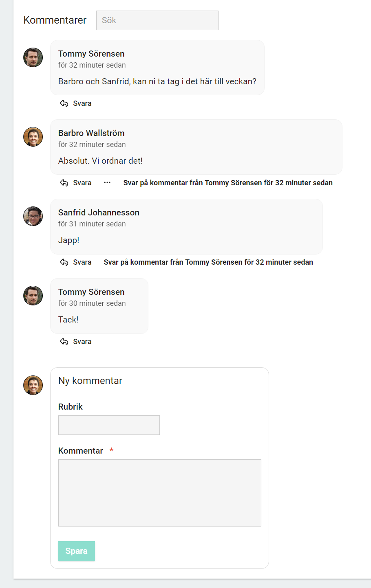This screenshot has height=588, width=371.
Task: Click the reply arrow icon under Barbro's comment
Action: point(63,182)
